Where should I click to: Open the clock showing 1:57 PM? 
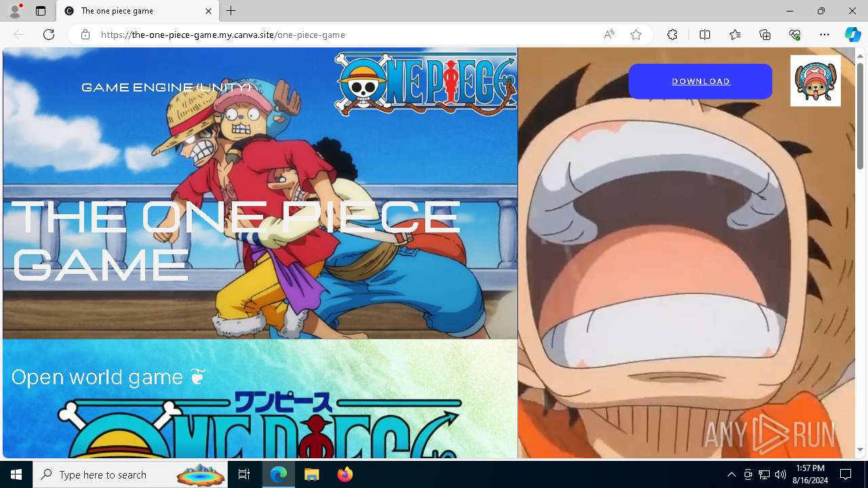pos(811,474)
